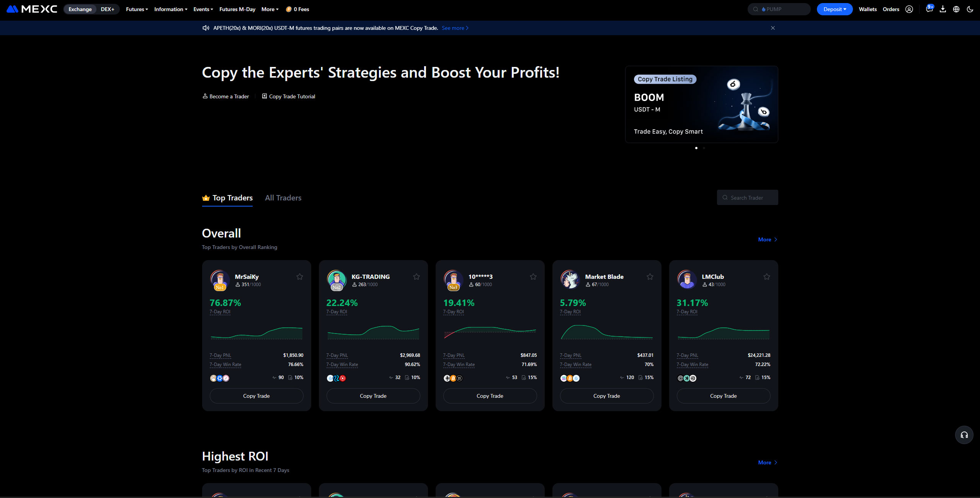Click More for Overall ranking
This screenshot has width=980, height=498.
pyautogui.click(x=768, y=239)
